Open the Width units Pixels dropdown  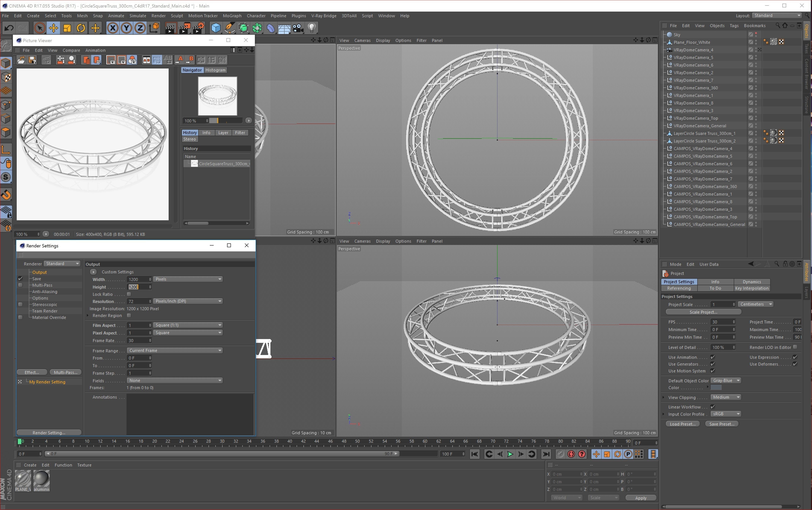click(x=188, y=279)
